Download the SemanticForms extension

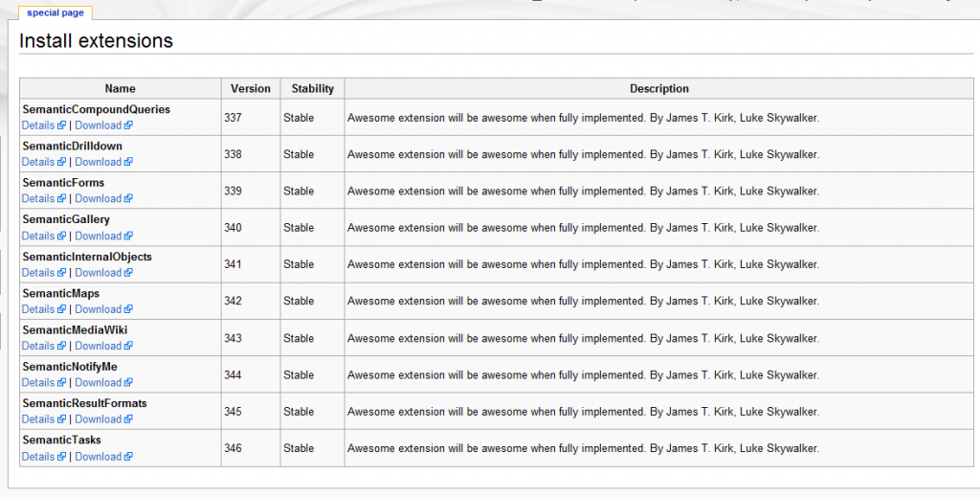point(103,199)
